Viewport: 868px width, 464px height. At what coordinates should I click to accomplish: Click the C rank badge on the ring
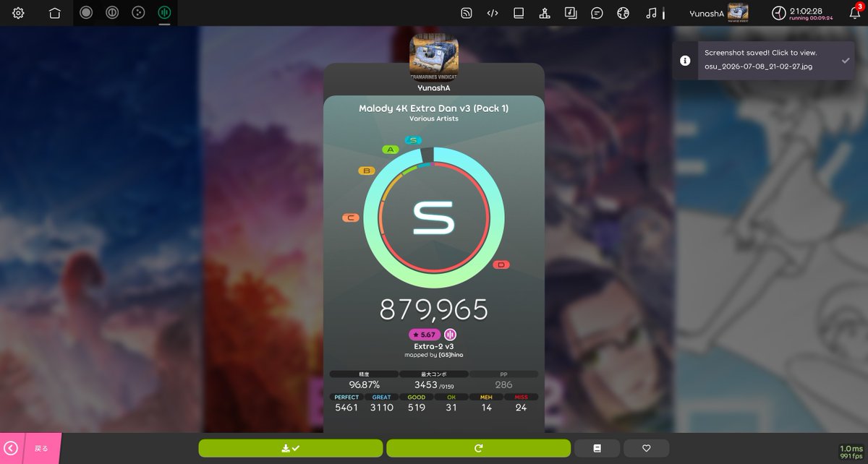(351, 218)
